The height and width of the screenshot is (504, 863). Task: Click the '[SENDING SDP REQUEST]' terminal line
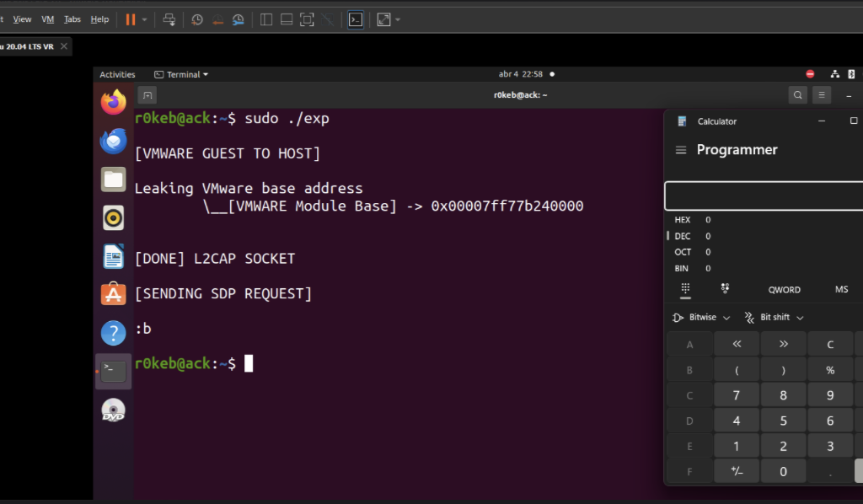223,294
